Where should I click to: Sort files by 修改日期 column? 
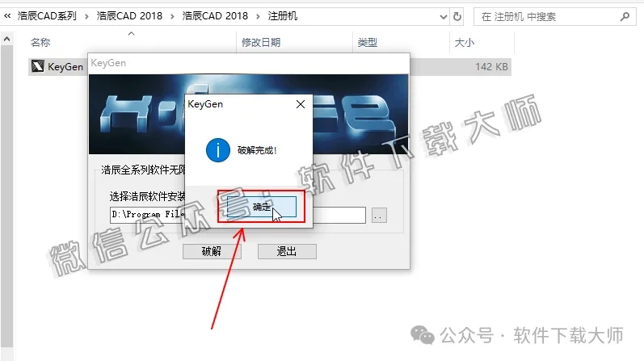261,42
